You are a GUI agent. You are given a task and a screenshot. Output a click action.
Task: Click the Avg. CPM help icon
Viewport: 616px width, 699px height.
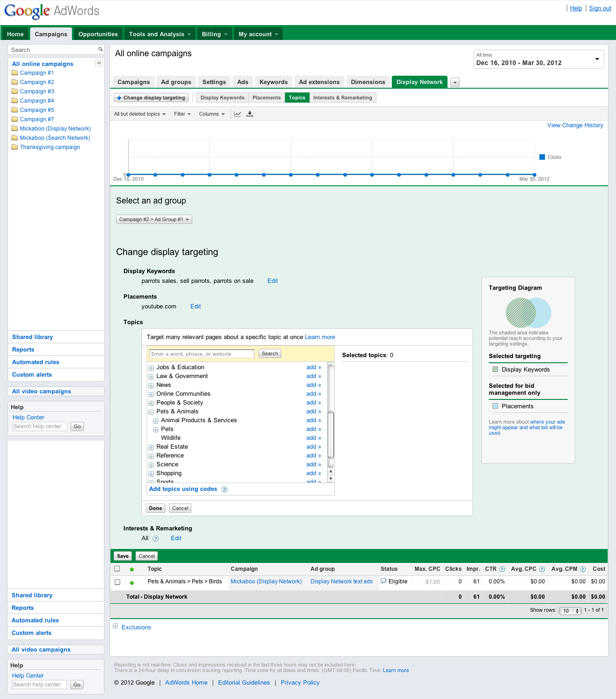(x=583, y=569)
